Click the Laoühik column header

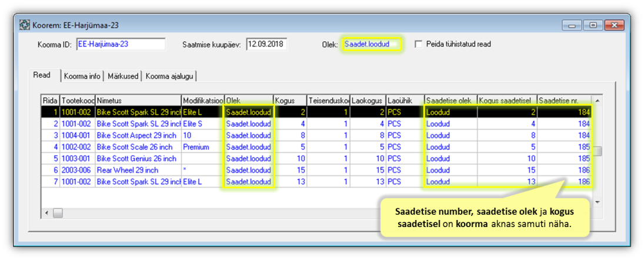pyautogui.click(x=405, y=101)
